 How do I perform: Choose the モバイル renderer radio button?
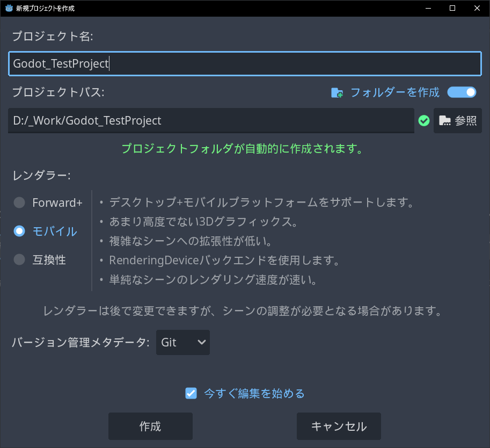(20, 231)
